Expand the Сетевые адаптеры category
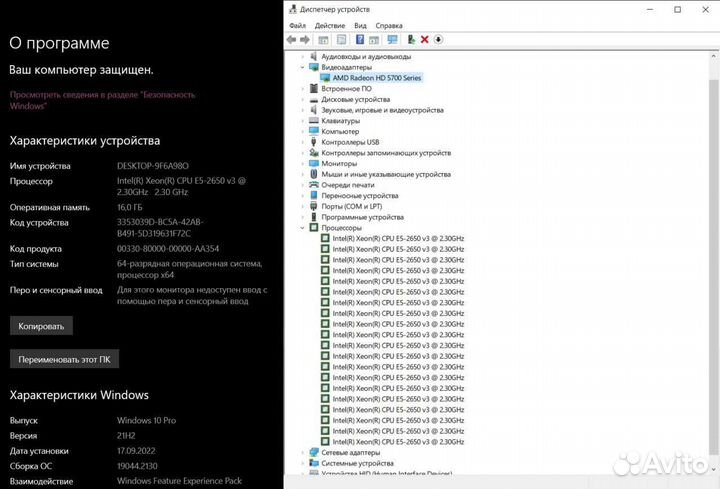The width and height of the screenshot is (720, 489). tap(303, 452)
